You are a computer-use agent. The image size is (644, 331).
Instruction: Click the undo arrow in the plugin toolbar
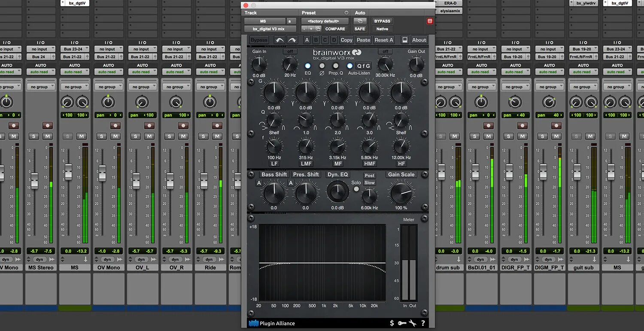coord(279,39)
